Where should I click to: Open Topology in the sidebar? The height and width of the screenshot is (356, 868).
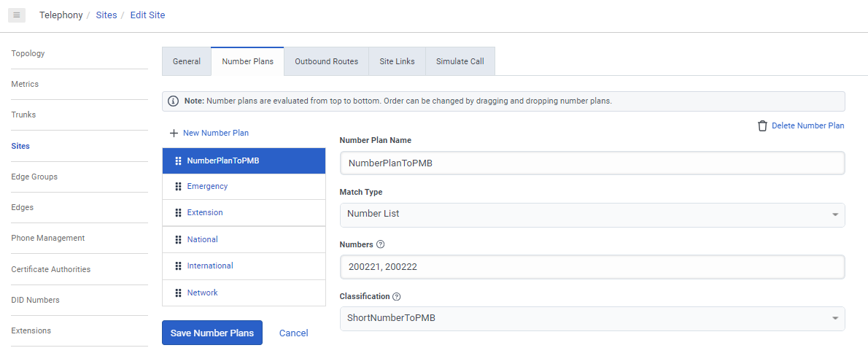[28, 54]
